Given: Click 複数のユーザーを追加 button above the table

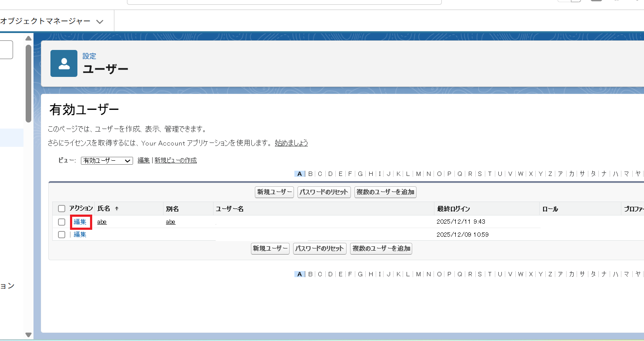Looking at the screenshot, I should 385,192.
